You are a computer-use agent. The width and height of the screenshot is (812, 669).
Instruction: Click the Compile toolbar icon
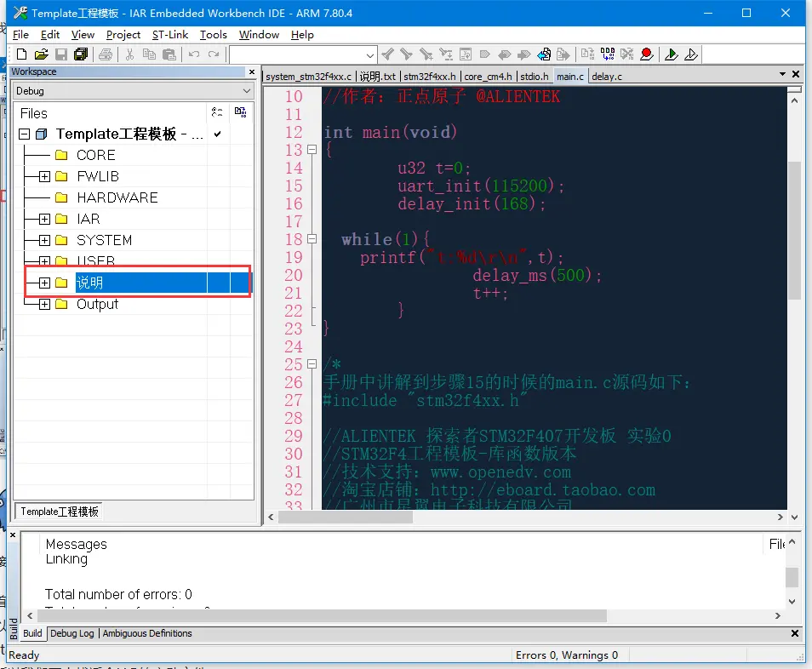[x=588, y=54]
